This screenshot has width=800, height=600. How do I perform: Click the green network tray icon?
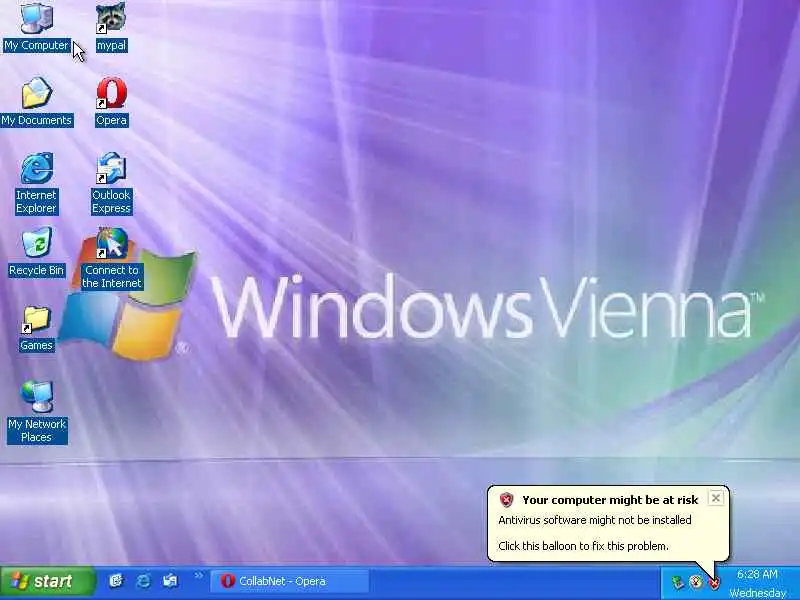(678, 582)
